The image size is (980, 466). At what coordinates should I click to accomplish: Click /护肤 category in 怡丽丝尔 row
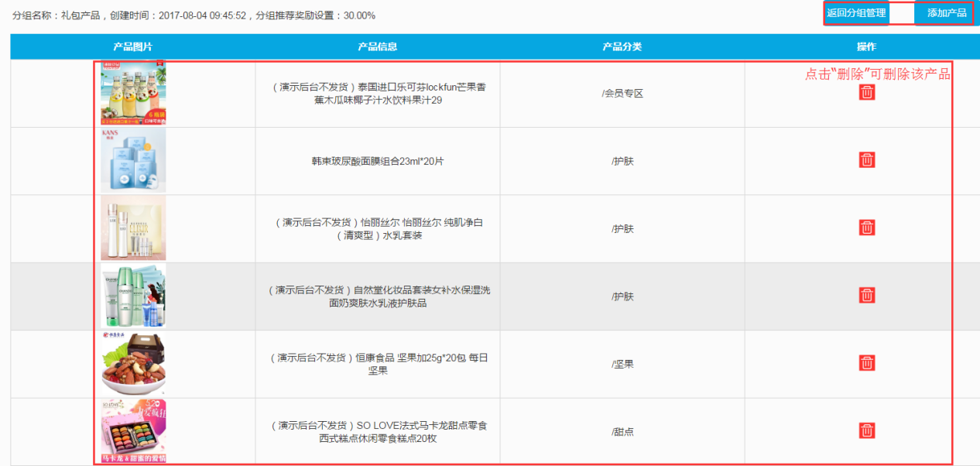coord(622,228)
